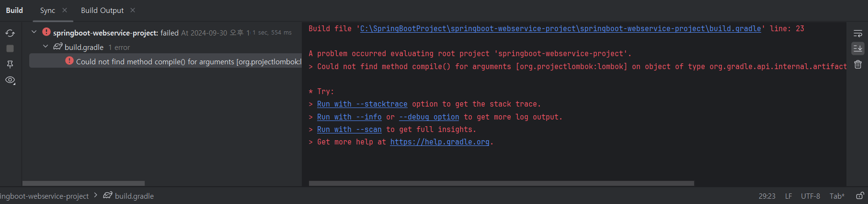Click the Run with --stacktrace link
The height and width of the screenshot is (204, 868).
point(362,104)
